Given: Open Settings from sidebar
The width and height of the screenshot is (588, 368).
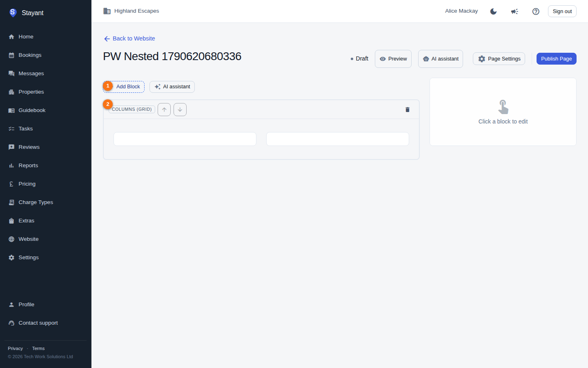Looking at the screenshot, I should click(x=46, y=258).
